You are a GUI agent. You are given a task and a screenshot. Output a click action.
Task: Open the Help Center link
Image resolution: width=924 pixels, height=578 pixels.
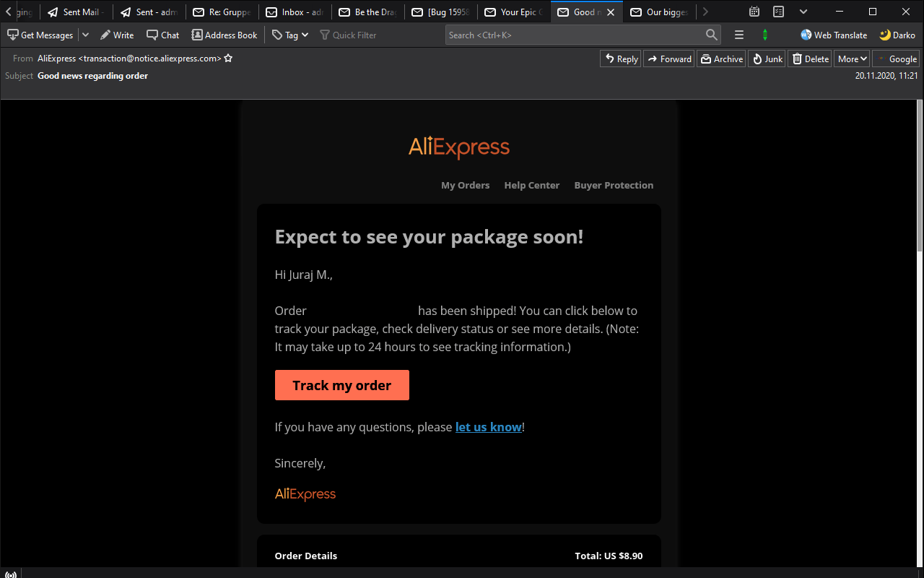[532, 186]
